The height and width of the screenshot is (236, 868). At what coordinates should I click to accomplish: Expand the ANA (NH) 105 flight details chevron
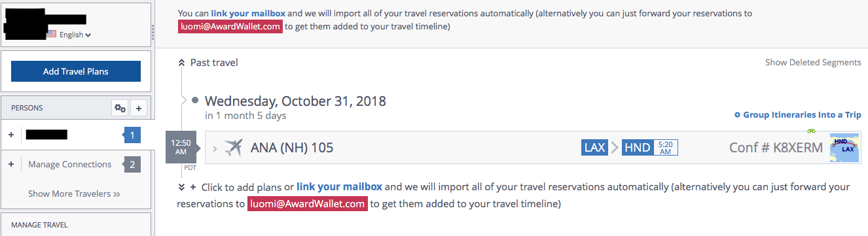[x=215, y=148]
